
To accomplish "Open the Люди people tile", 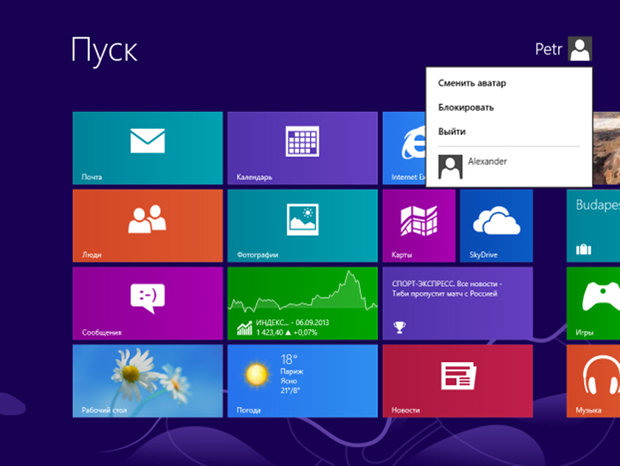I will coord(147,225).
